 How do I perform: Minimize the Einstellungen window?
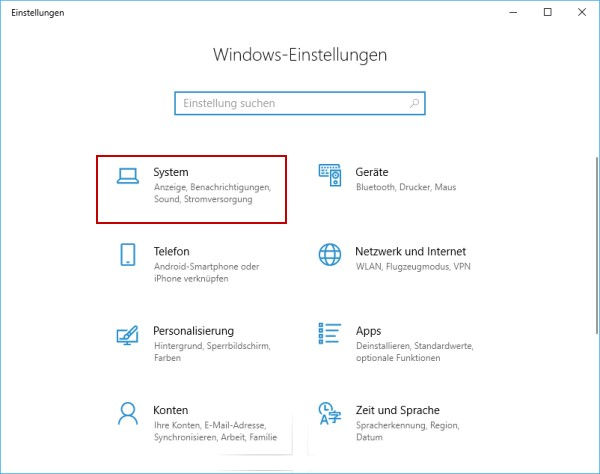coord(513,12)
